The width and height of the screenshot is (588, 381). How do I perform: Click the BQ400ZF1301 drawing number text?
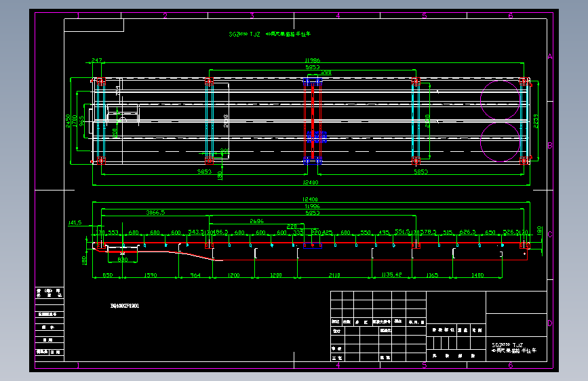coord(125,306)
